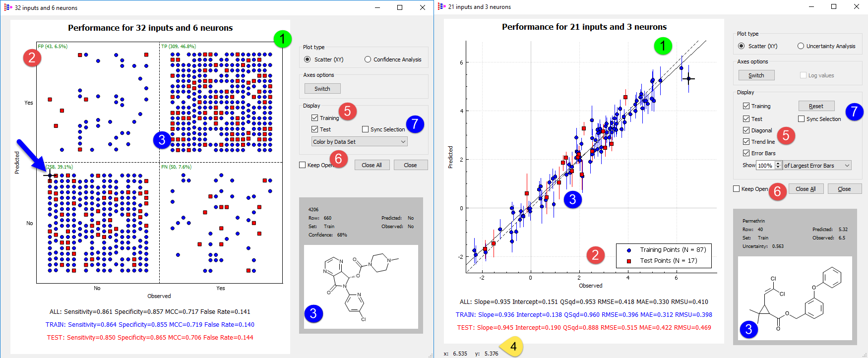The image size is (868, 358).
Task: Click Switch axes button in 21 inputs window
Action: tap(756, 75)
